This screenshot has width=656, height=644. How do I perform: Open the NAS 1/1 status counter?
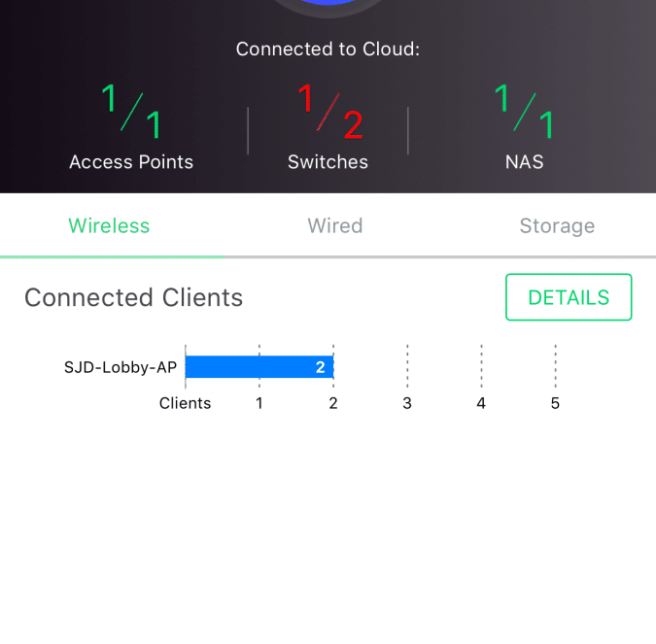click(524, 112)
